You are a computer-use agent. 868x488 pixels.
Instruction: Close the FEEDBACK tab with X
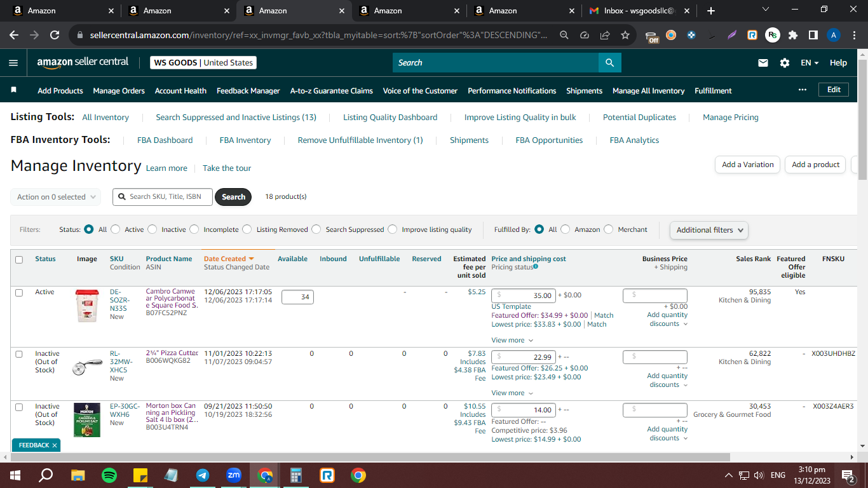pos(55,445)
